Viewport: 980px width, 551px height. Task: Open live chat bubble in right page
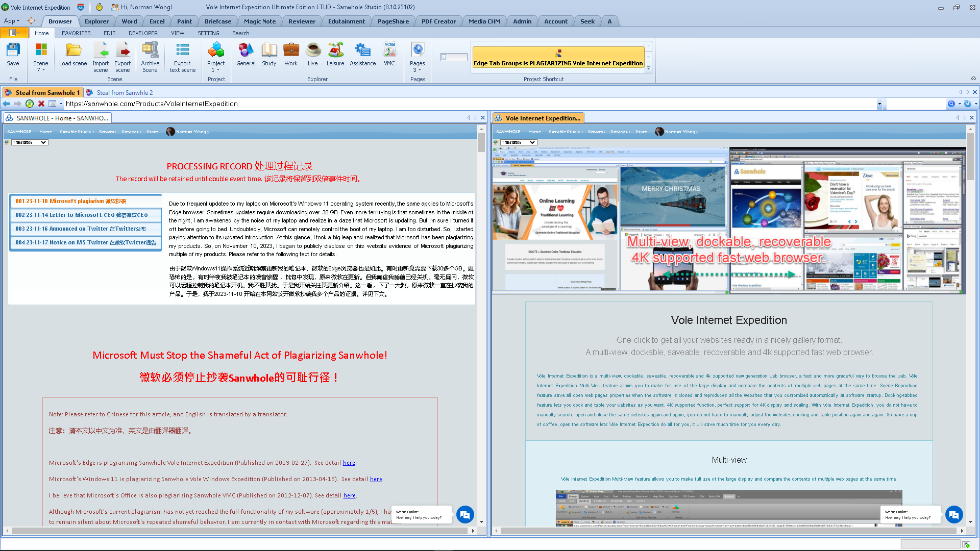[954, 515]
